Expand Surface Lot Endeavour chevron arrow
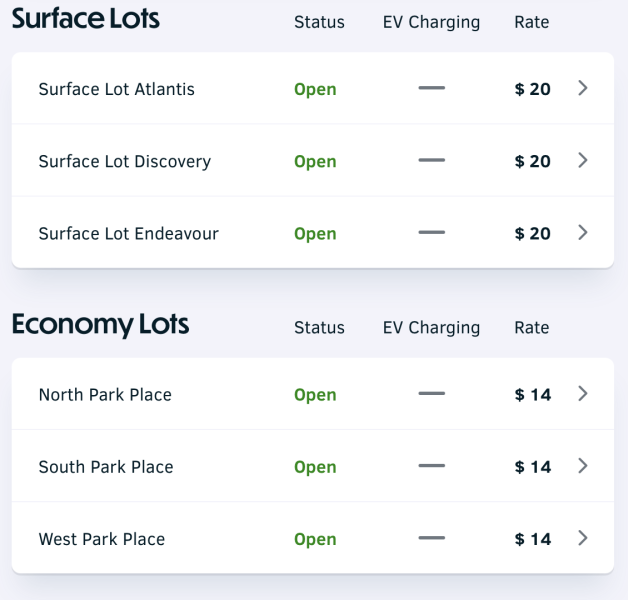The image size is (628, 600). 584,232
